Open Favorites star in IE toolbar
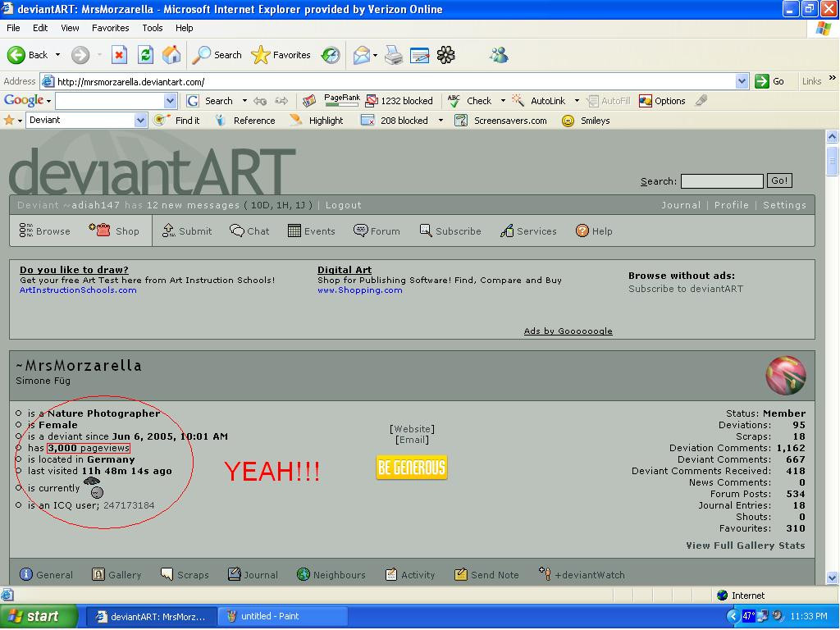This screenshot has width=840, height=630. coord(281,55)
